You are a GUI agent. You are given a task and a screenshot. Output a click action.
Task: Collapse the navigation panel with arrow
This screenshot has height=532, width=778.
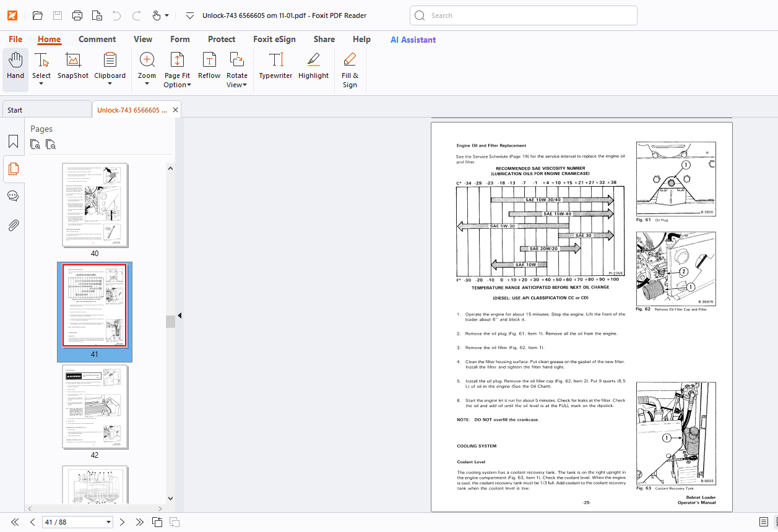pos(179,315)
